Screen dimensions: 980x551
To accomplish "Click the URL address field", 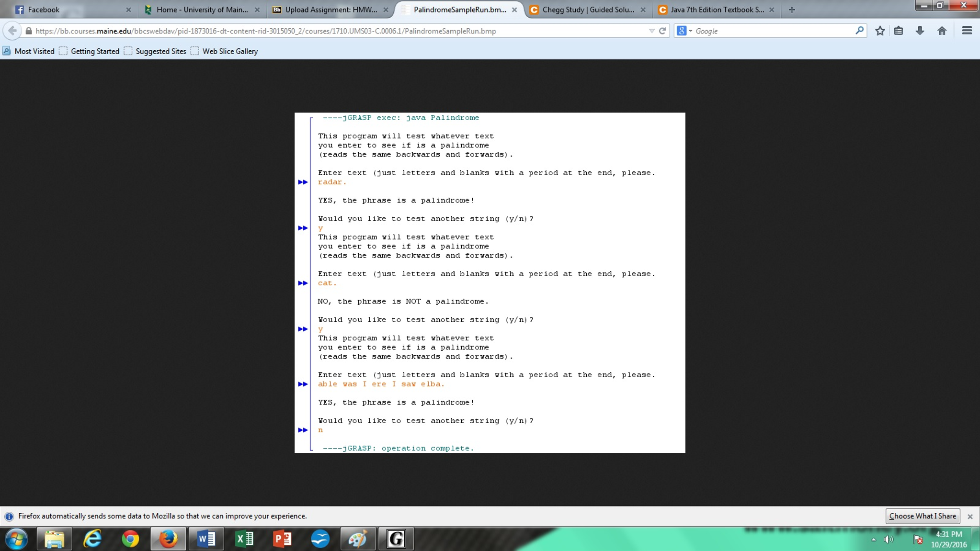I will point(335,31).
